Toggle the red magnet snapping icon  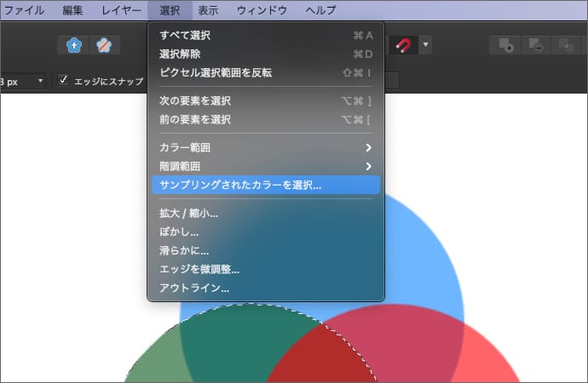click(404, 45)
